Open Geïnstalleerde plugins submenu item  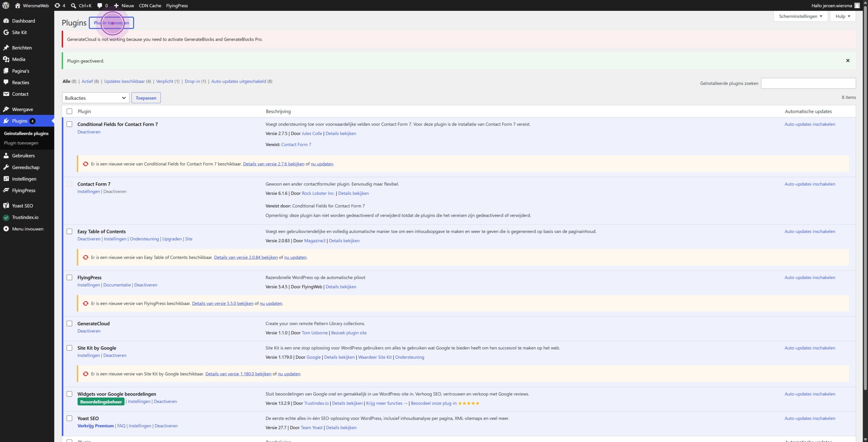coord(26,133)
